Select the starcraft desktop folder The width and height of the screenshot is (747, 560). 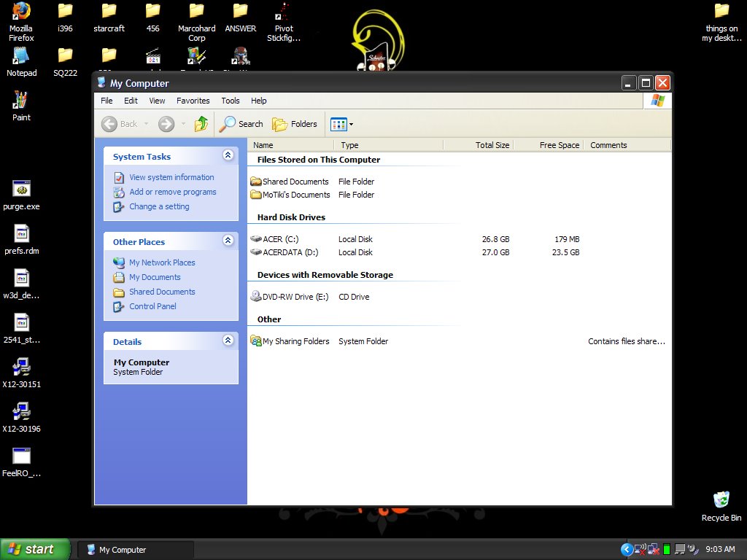109,18
